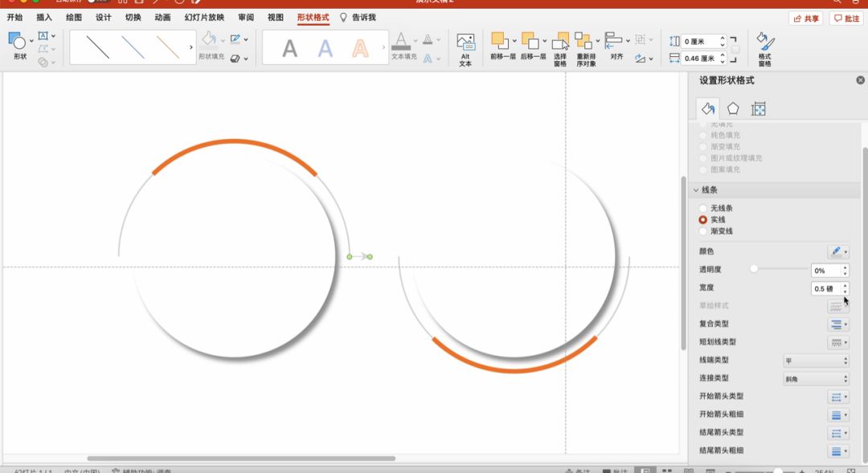Open the 连接类型 combo box
The image size is (868, 473).
[x=816, y=379]
